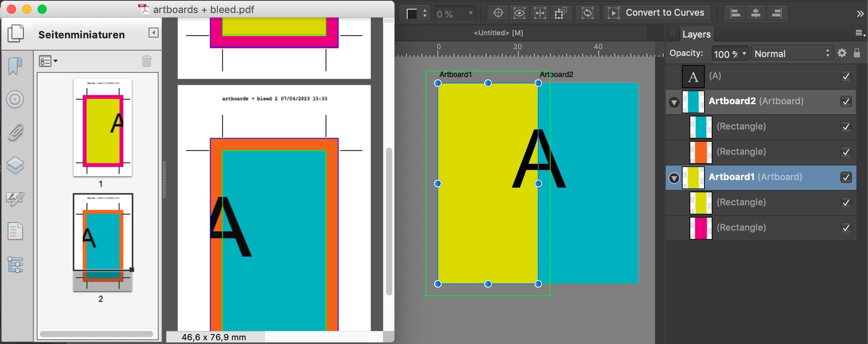Open the PDF Layers panel in Acrobat sidebar

[15, 165]
